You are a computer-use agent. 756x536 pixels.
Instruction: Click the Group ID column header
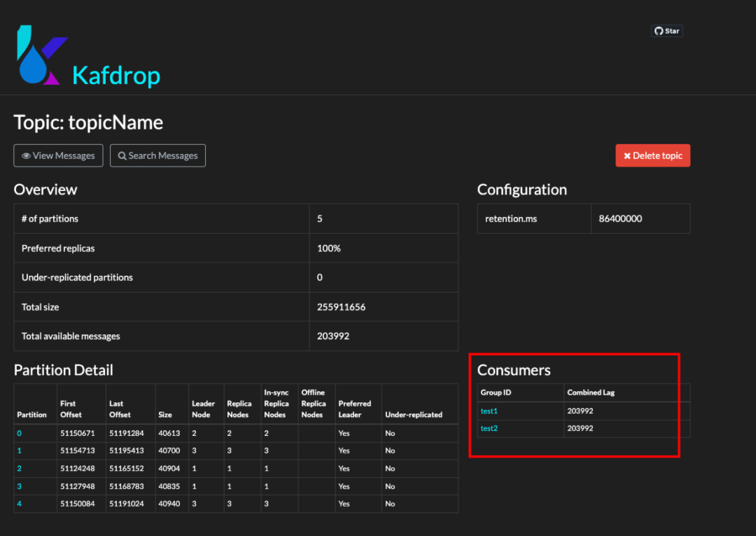point(496,393)
